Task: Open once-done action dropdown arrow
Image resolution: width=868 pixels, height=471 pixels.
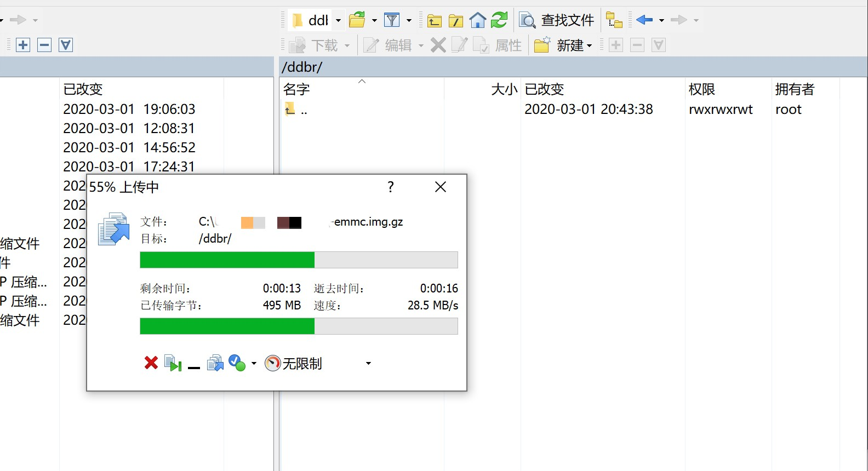Action: point(254,363)
